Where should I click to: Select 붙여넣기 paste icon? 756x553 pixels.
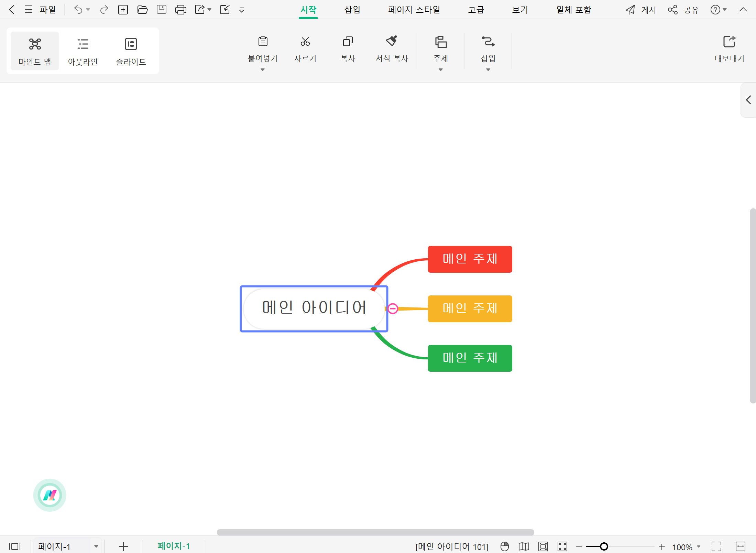tap(263, 42)
